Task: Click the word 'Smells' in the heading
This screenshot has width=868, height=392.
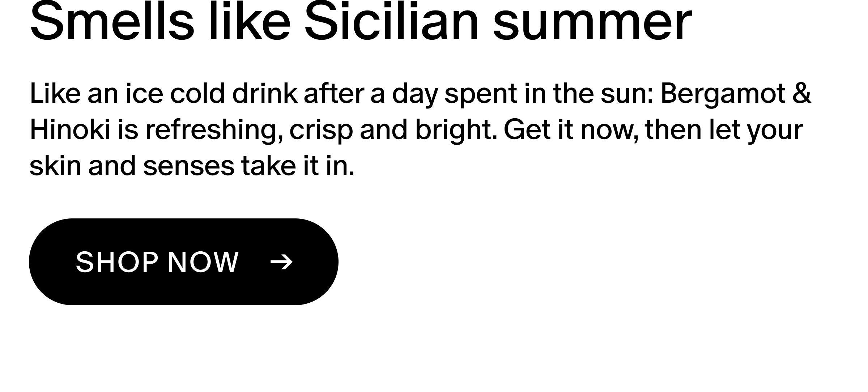Action: [x=112, y=21]
